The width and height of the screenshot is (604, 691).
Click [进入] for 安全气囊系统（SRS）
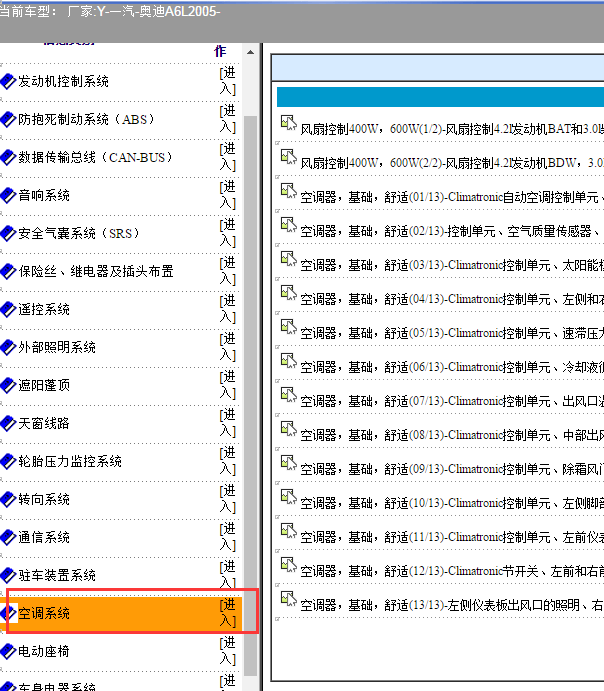228,233
